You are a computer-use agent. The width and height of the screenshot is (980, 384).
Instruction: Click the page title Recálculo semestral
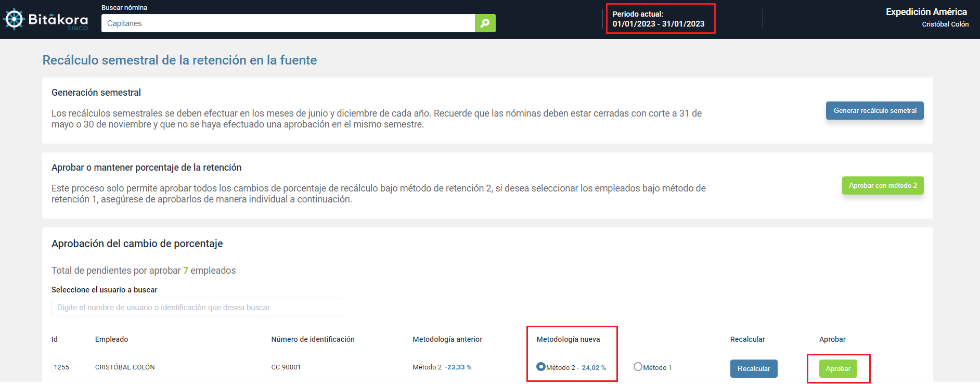point(179,60)
